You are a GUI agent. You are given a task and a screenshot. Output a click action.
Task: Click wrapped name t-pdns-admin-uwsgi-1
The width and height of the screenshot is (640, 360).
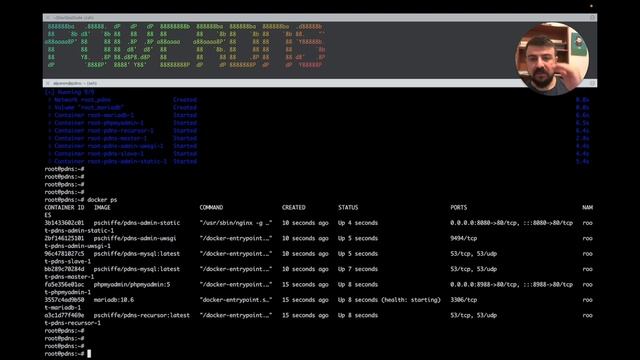[x=78, y=246]
